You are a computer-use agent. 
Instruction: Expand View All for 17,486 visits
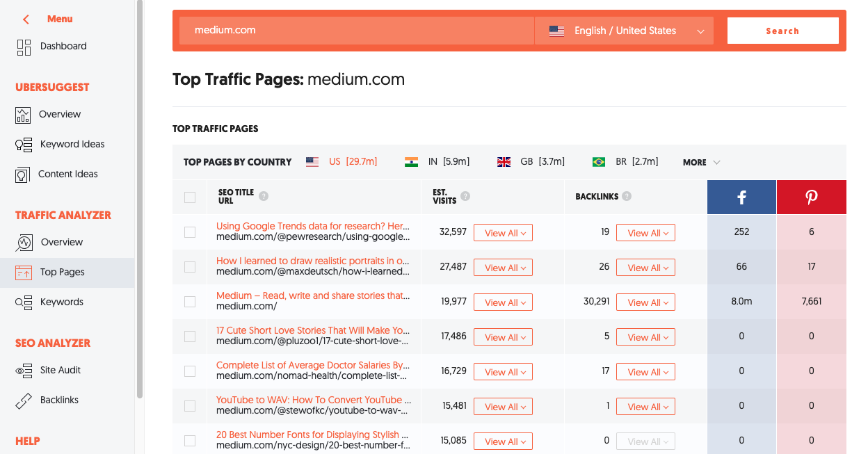pyautogui.click(x=503, y=337)
